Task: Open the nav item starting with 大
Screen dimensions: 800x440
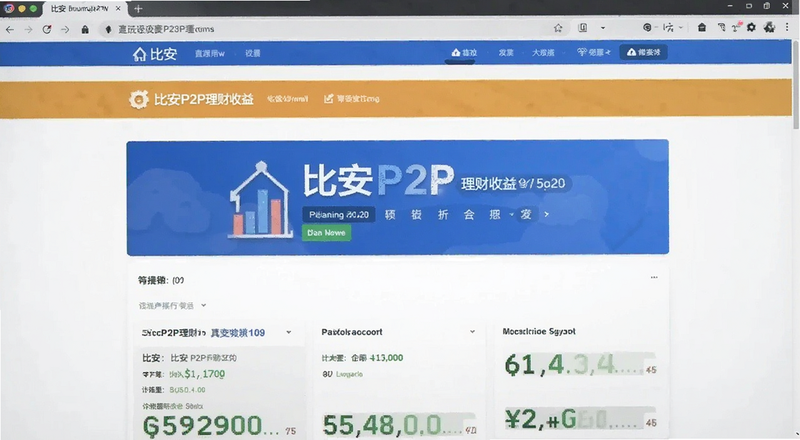Action: [543, 53]
